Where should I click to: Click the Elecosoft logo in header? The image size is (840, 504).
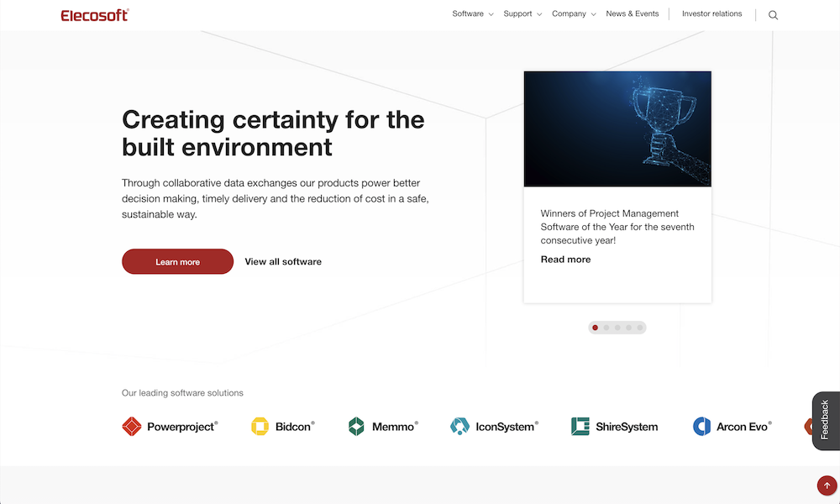94,14
